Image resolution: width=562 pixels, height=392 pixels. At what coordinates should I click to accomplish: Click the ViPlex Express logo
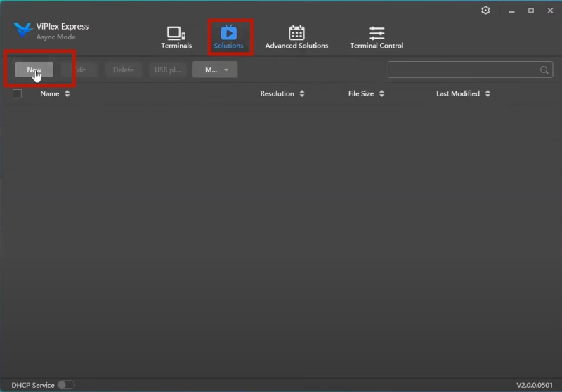point(23,31)
